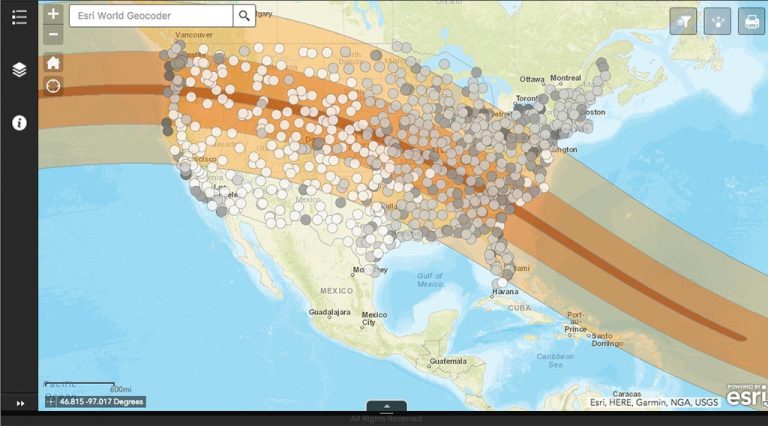The height and width of the screenshot is (426, 768).
Task: Click the Guadalajara city label
Action: tap(330, 312)
